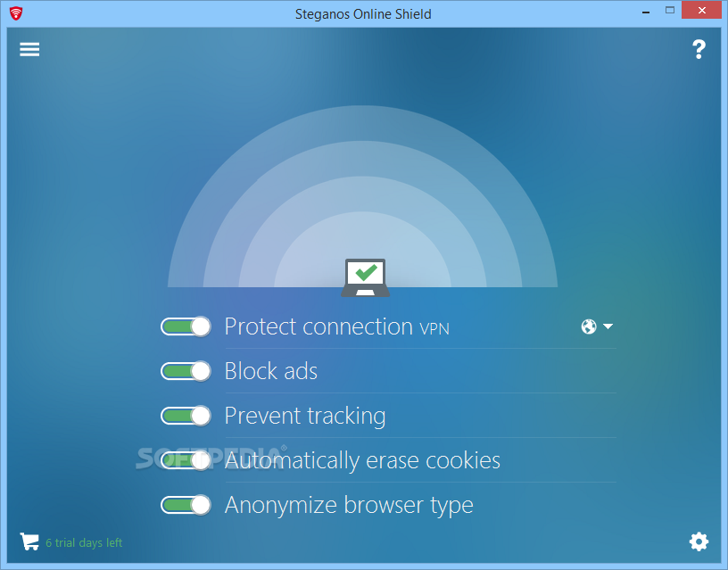The width and height of the screenshot is (728, 570).
Task: Toggle Automatically erase cookies switch
Action: (186, 460)
